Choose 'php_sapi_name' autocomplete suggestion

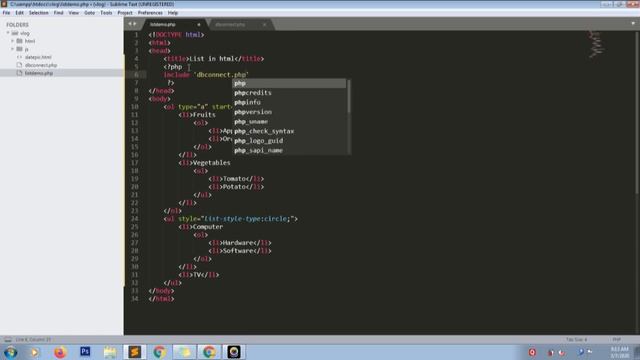click(x=289, y=150)
